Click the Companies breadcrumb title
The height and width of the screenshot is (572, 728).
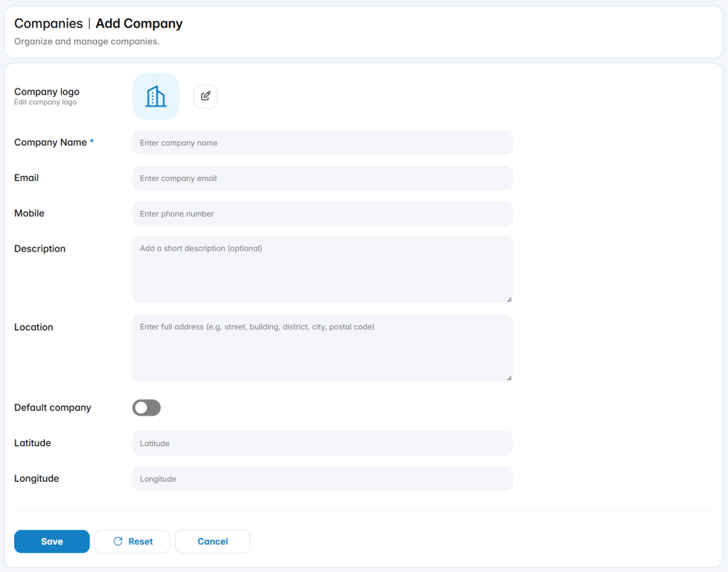48,23
